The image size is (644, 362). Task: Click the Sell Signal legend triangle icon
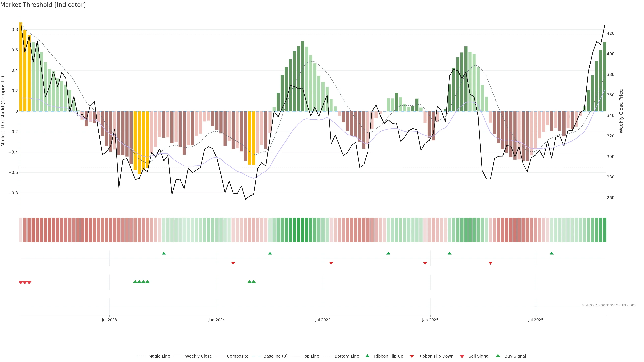point(462,356)
